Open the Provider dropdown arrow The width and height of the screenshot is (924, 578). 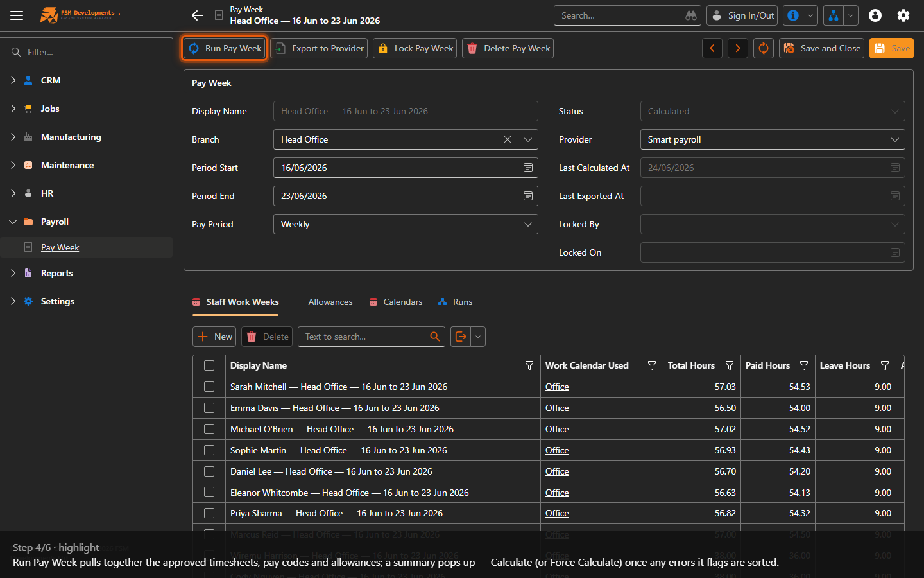(895, 139)
